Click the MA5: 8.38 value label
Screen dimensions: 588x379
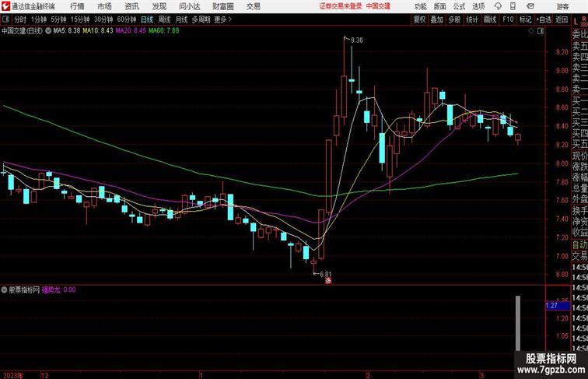pyautogui.click(x=66, y=31)
